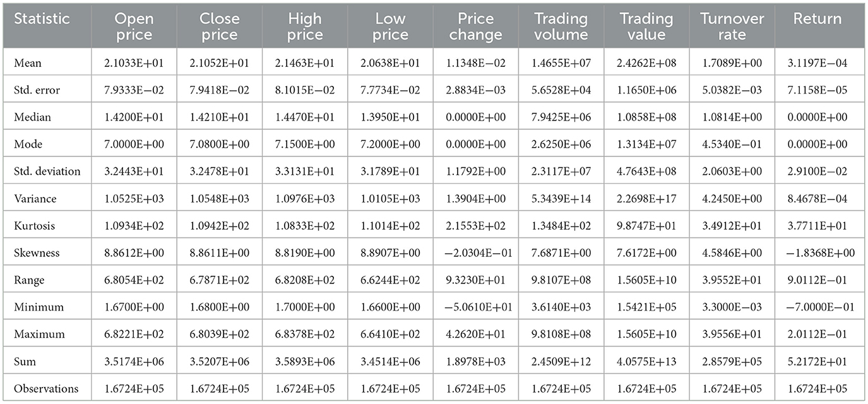Select the Kurtosis row label
This screenshot has height=404, width=868.
click(34, 226)
